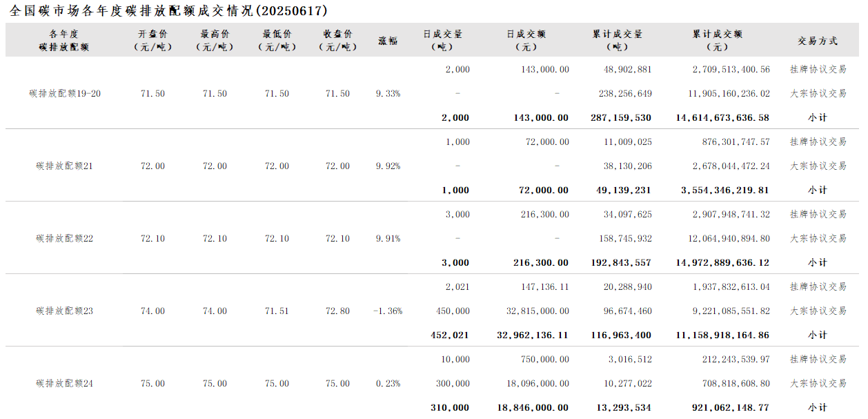Image resolution: width=868 pixels, height=419 pixels.
Task: Select the 18,846,000.00 daily turnover subtotal
Action: (533, 407)
